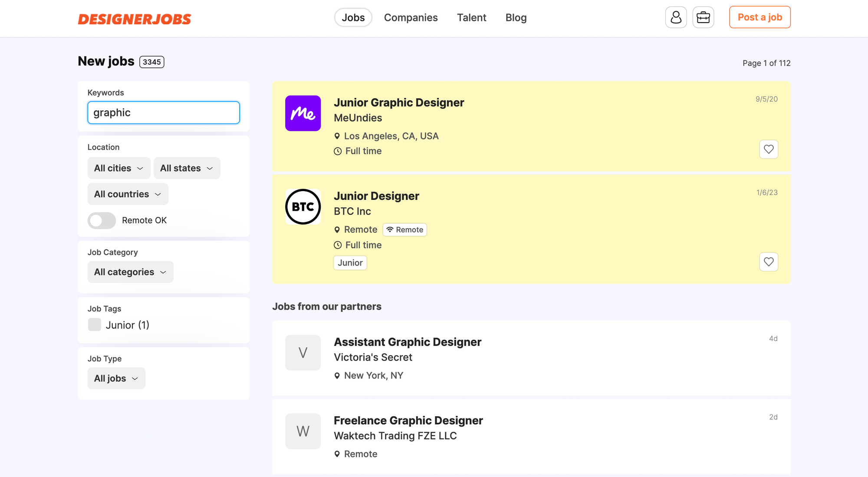Open the Talent nav item
Viewport: 868px width, 477px height.
click(x=471, y=18)
